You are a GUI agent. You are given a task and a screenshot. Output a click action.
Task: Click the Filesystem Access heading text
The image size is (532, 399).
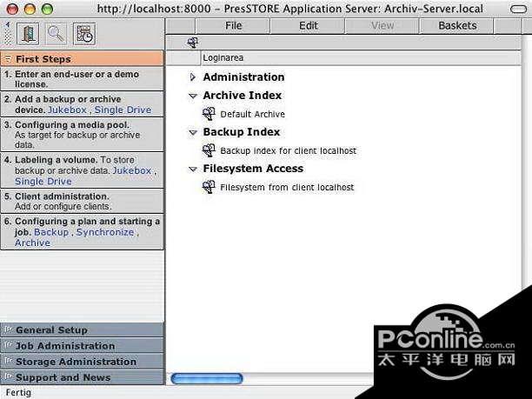click(253, 169)
